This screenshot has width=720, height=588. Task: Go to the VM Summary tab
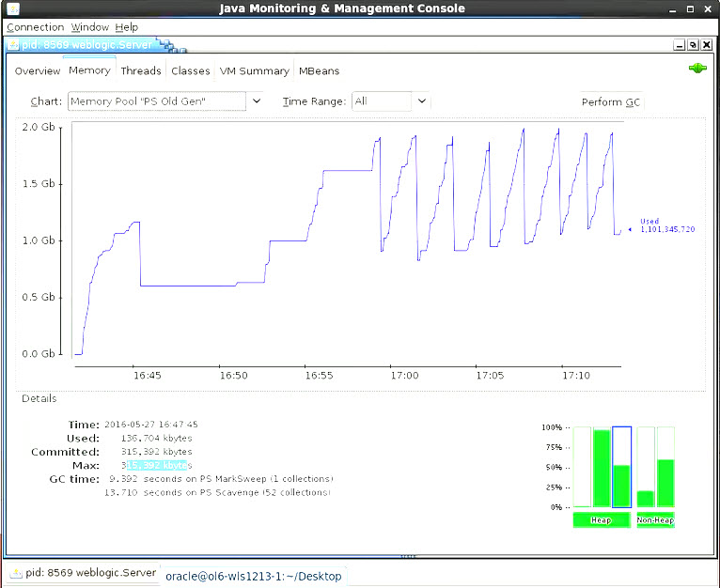(x=255, y=71)
